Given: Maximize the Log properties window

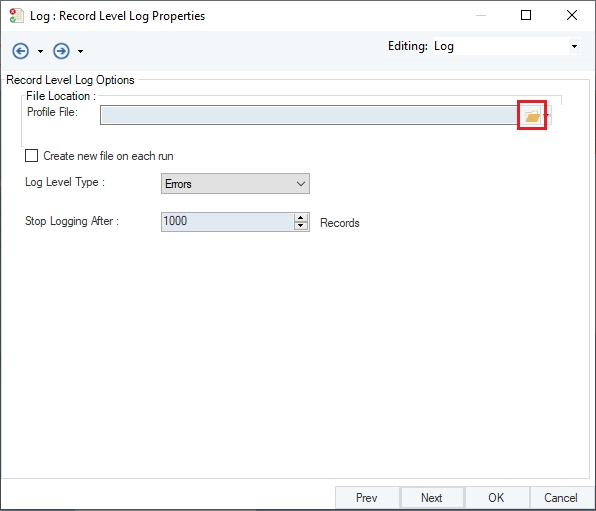Looking at the screenshot, I should coord(526,15).
